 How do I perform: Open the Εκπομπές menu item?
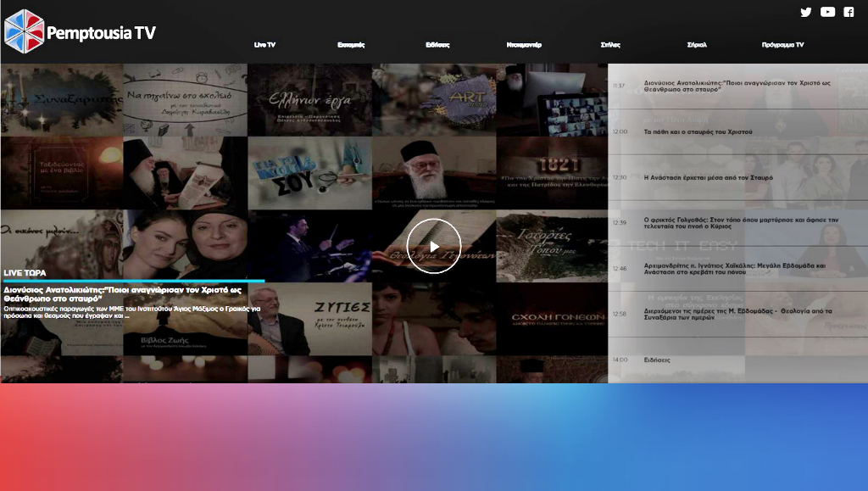[351, 45]
